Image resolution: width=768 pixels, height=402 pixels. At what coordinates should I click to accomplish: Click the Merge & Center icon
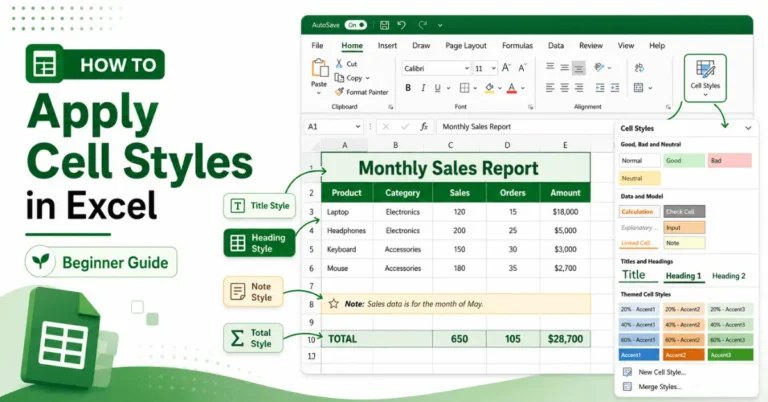click(x=638, y=88)
